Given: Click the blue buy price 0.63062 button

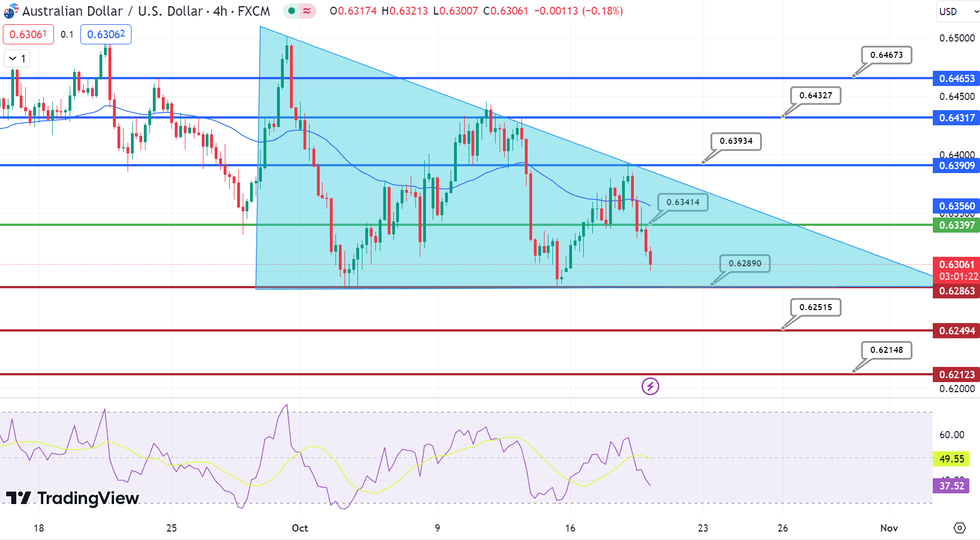Looking at the screenshot, I should pos(106,34).
